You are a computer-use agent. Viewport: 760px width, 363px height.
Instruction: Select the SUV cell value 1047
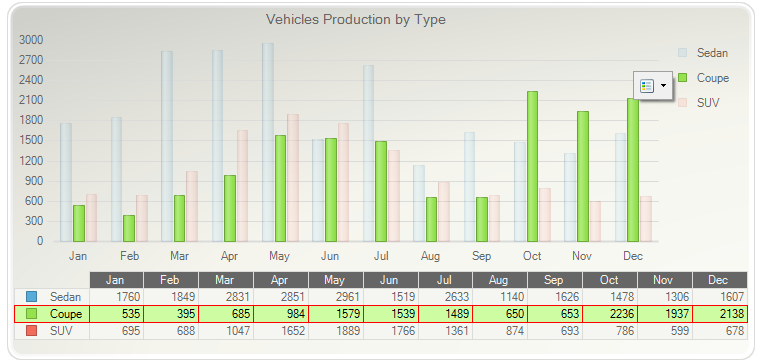pyautogui.click(x=226, y=331)
